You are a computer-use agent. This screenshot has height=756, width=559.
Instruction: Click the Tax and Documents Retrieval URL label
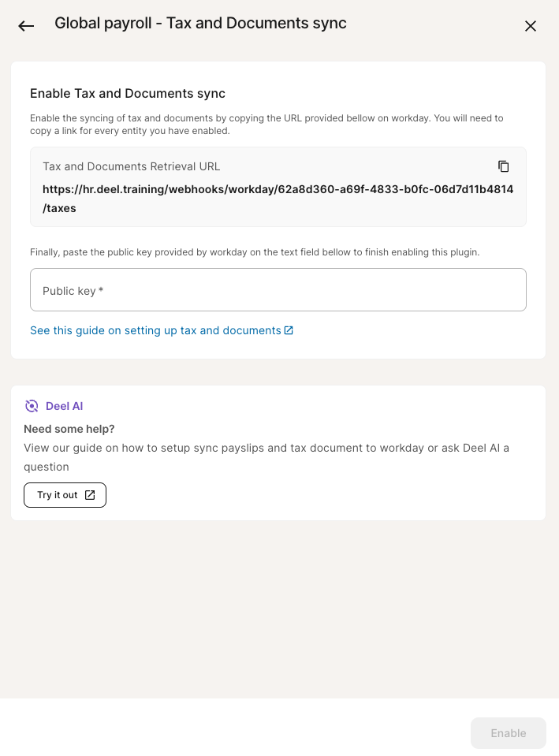coord(132,166)
